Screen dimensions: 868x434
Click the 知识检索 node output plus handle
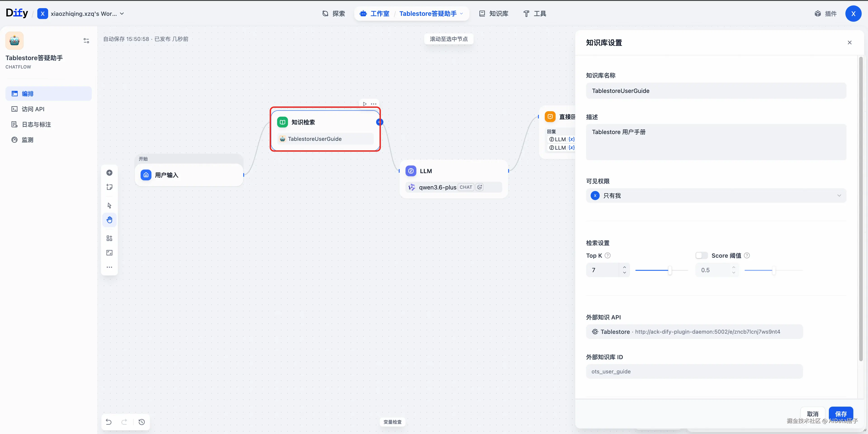[x=380, y=122]
